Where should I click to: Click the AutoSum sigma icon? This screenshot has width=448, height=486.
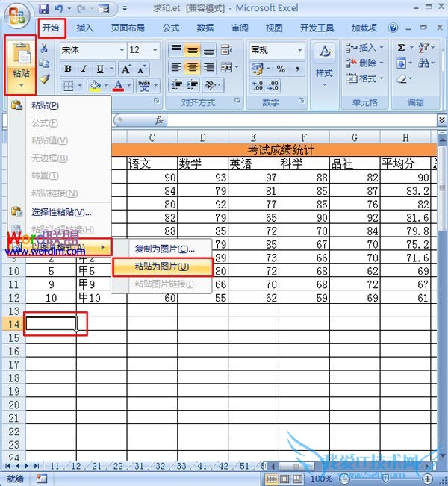[x=401, y=48]
